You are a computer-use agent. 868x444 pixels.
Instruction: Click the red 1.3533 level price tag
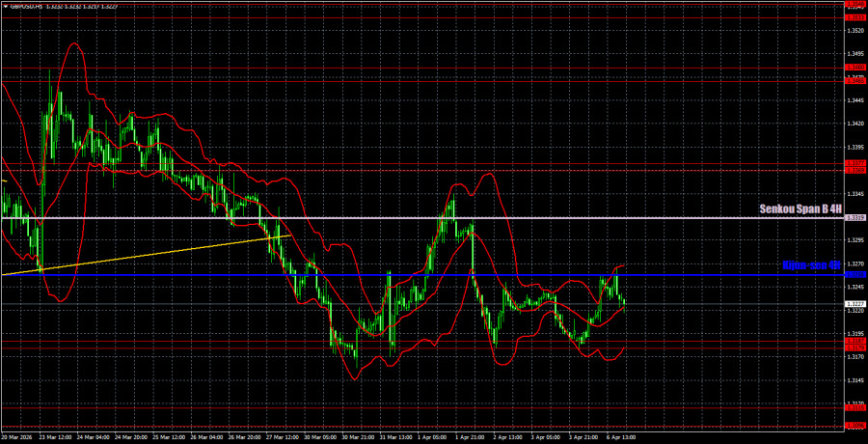(x=855, y=17)
